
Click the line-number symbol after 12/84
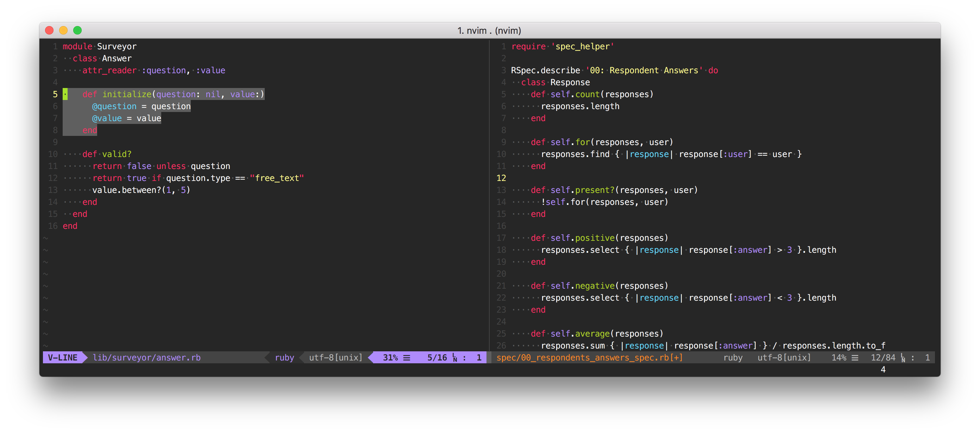pos(903,358)
